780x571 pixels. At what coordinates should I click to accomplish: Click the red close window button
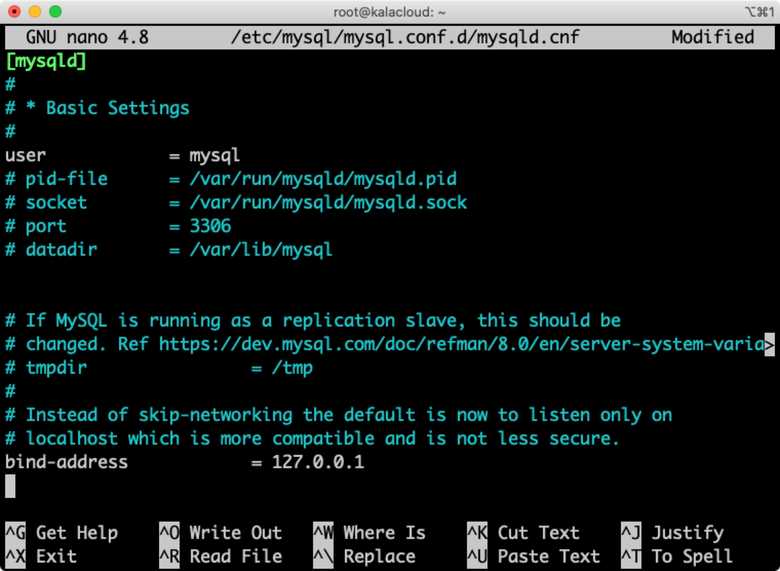tap(14, 11)
